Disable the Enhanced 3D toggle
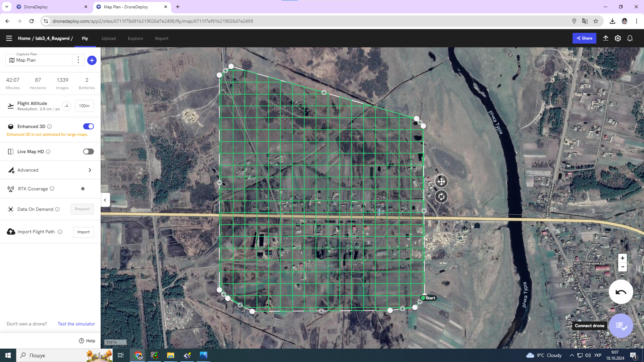This screenshot has width=644, height=362. [89, 126]
